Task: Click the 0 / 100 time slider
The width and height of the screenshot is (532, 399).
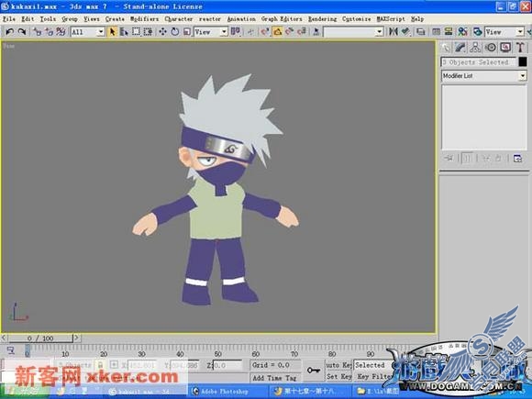Action: click(x=40, y=338)
